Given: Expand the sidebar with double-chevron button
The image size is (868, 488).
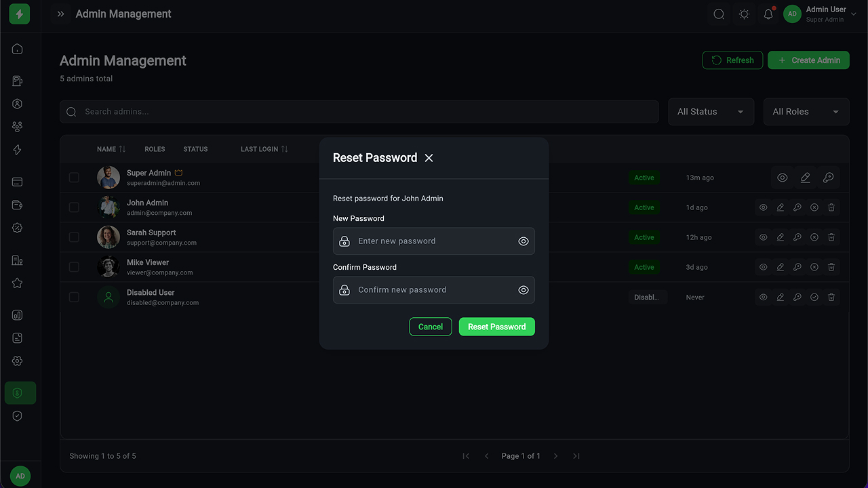Looking at the screenshot, I should pos(61,14).
